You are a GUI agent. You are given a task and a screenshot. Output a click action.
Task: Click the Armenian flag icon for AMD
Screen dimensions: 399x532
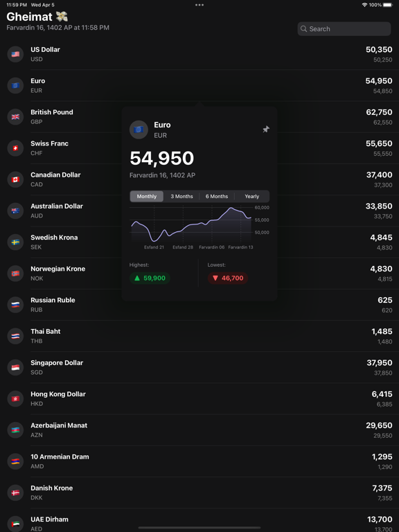pyautogui.click(x=15, y=461)
